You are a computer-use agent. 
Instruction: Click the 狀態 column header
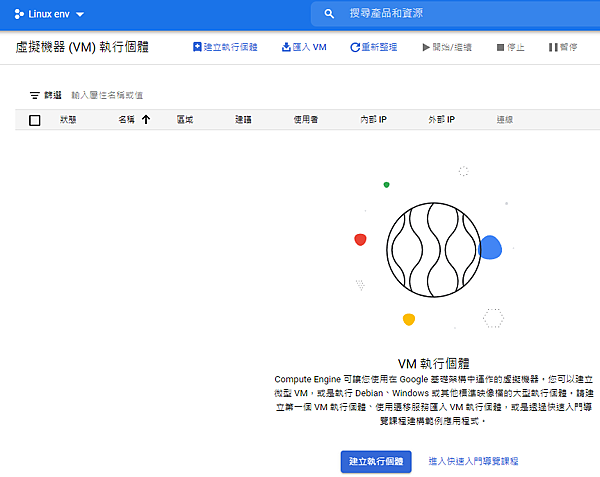point(68,120)
